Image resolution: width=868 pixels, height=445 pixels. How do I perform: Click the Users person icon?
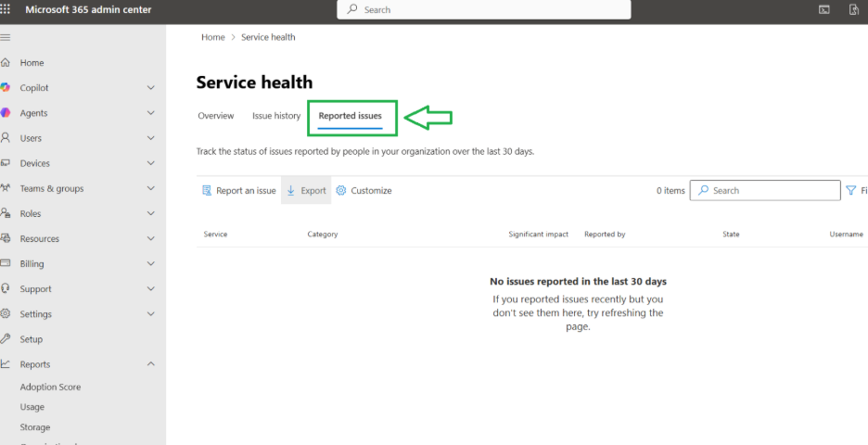[5, 138]
